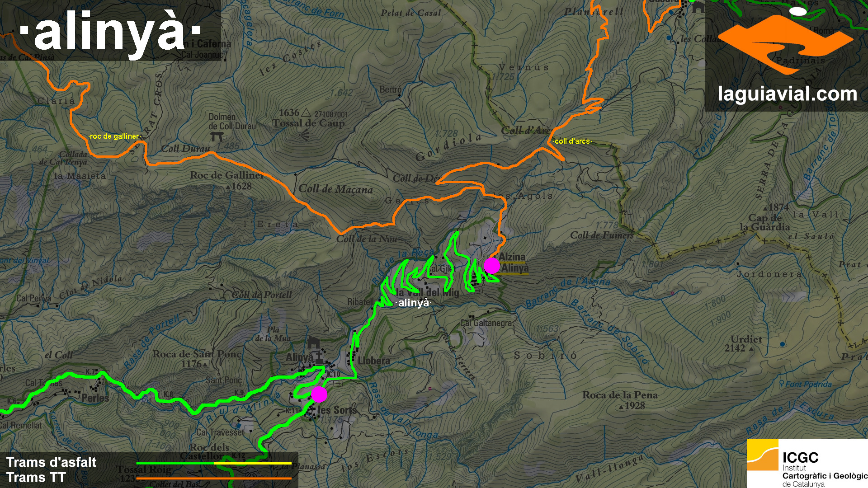Click the blue dot beside Urdiet peak
868x488 pixels.
782,344
